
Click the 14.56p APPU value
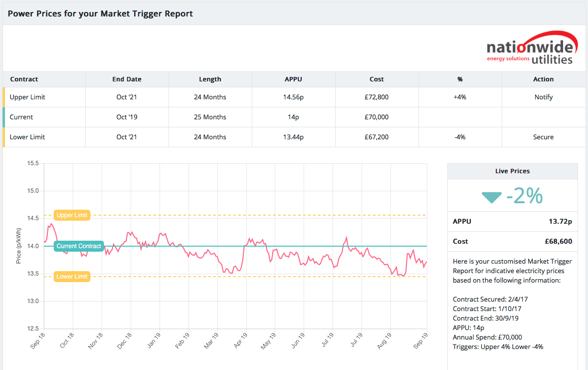(293, 97)
